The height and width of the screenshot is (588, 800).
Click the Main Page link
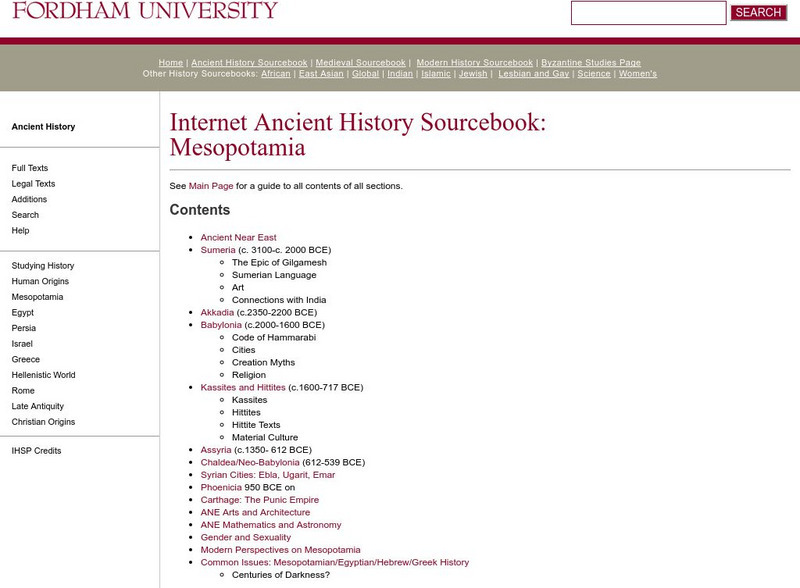tap(208, 184)
